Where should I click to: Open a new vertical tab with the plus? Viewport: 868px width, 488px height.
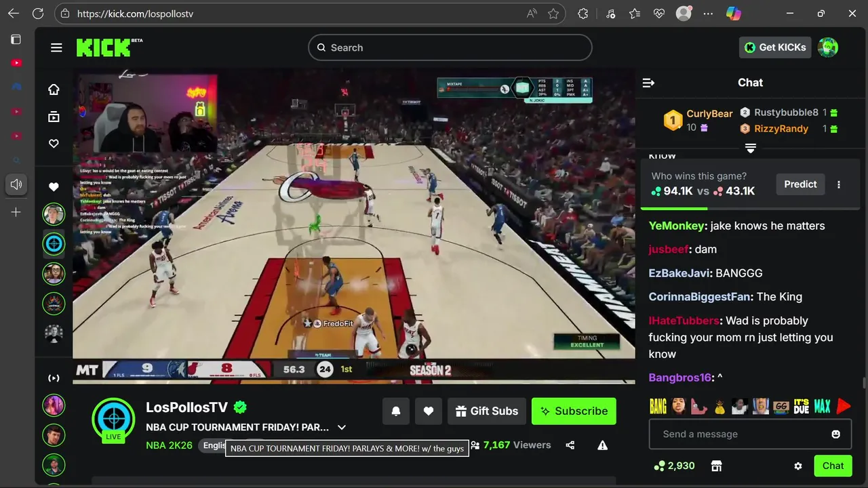(16, 212)
